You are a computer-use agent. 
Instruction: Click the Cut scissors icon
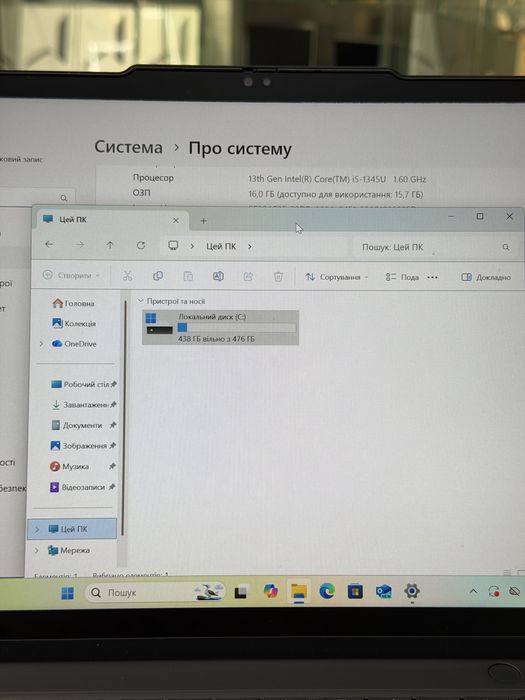[x=127, y=276]
